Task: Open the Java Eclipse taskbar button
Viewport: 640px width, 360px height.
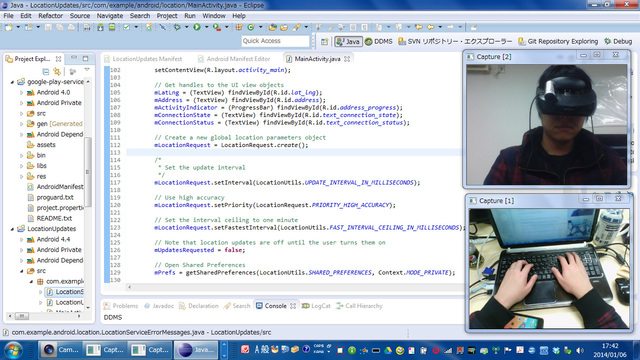Action: point(196,350)
